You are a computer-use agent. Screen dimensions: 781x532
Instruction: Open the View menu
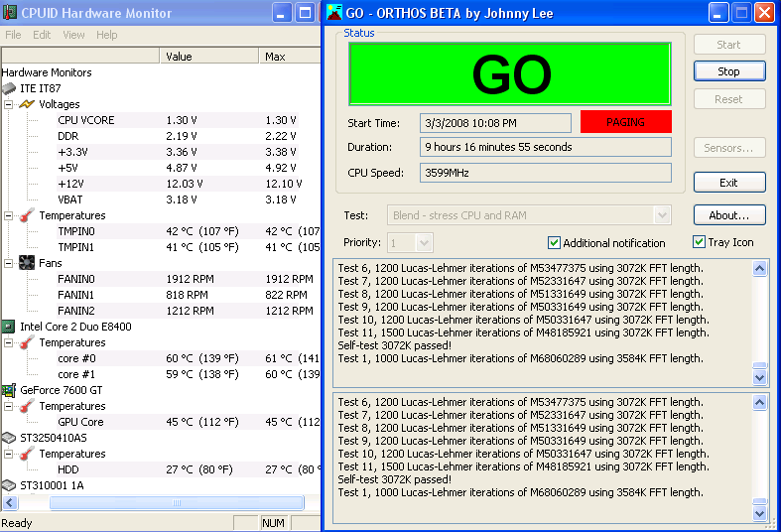73,35
